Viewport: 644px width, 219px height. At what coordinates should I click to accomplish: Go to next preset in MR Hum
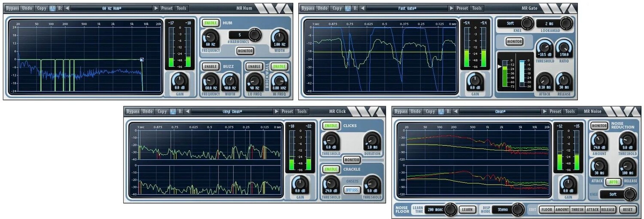pyautogui.click(x=156, y=8)
